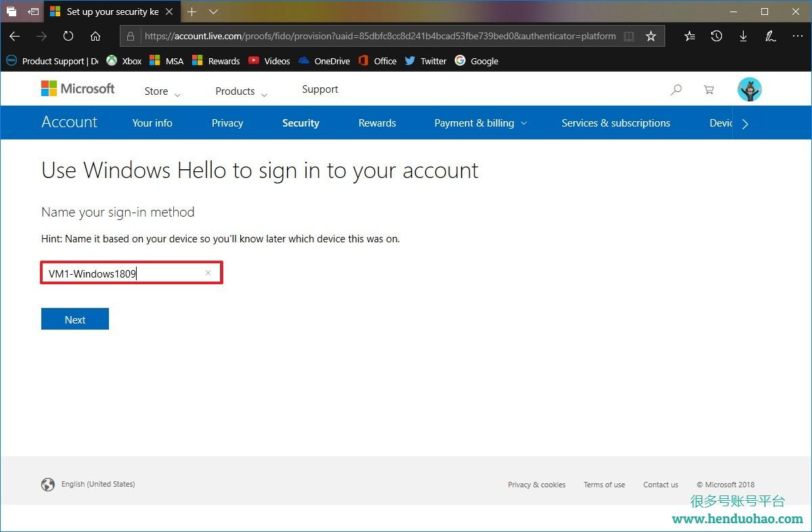The width and height of the screenshot is (812, 532).
Task: Open the account profile avatar
Action: [x=750, y=89]
